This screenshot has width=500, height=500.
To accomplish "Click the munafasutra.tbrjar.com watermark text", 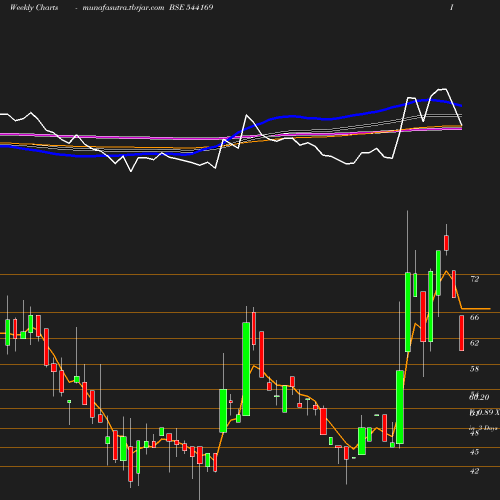I will point(123,7).
